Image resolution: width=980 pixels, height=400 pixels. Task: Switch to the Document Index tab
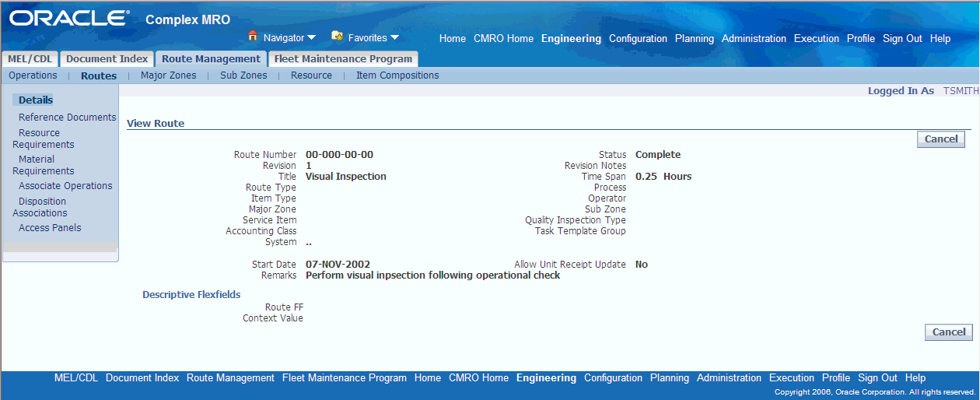(107, 59)
